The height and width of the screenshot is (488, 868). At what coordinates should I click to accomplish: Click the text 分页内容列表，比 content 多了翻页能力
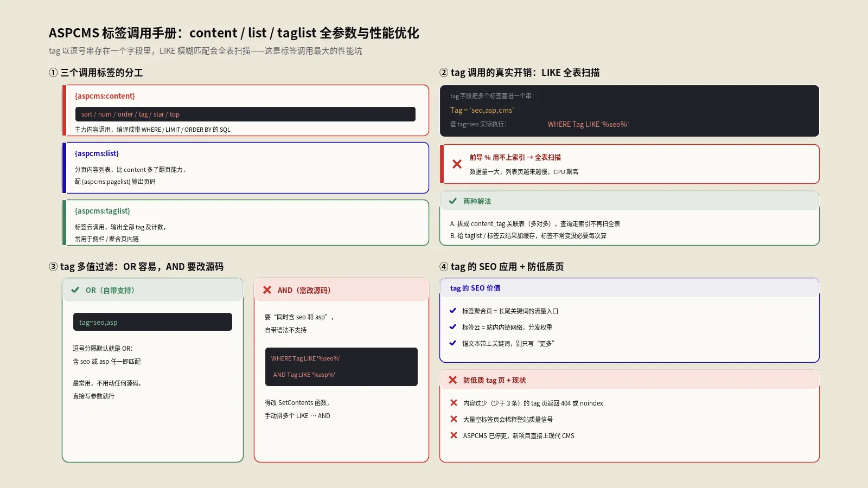point(131,170)
